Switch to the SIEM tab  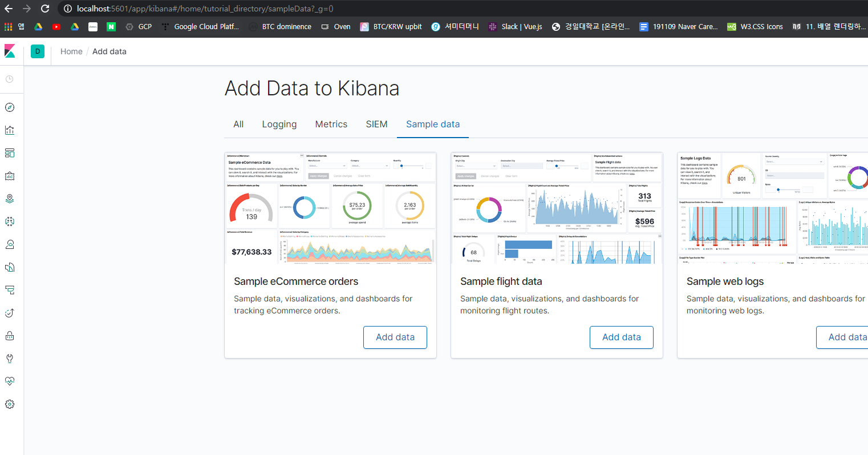point(376,124)
